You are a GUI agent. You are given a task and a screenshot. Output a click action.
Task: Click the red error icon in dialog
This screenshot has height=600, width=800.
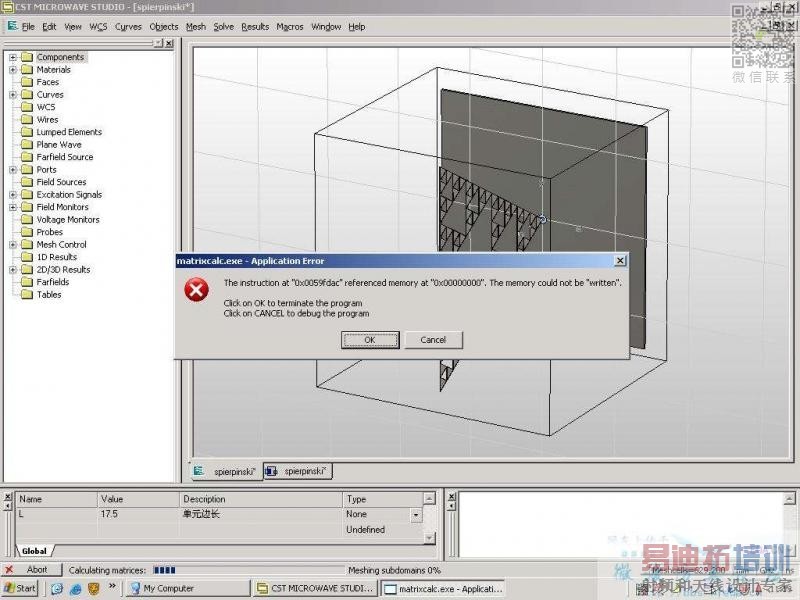(x=196, y=290)
